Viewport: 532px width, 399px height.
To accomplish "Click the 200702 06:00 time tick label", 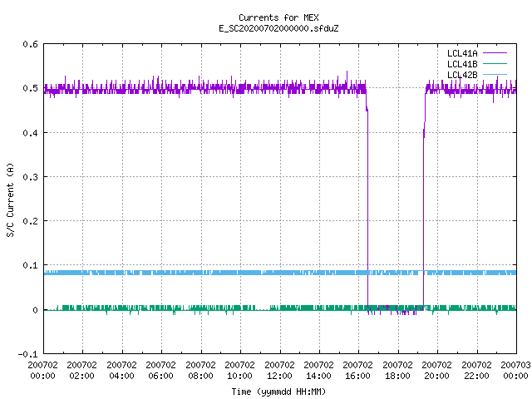I will pyautogui.click(x=160, y=370).
